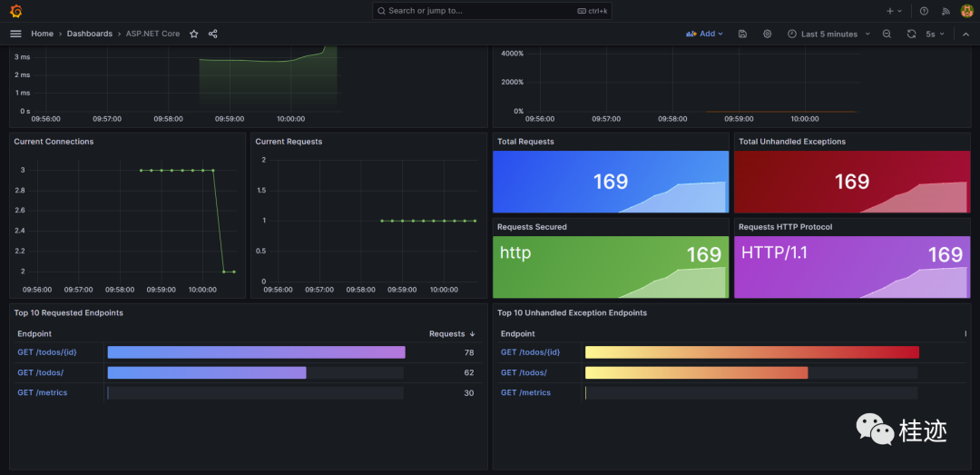This screenshot has width=980, height=475.
Task: Save dashboard using floppy disk icon
Action: pos(742,34)
